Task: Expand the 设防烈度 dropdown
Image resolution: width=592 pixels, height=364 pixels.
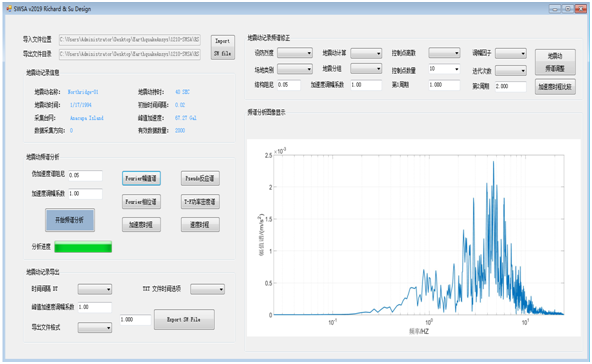Action: click(295, 53)
